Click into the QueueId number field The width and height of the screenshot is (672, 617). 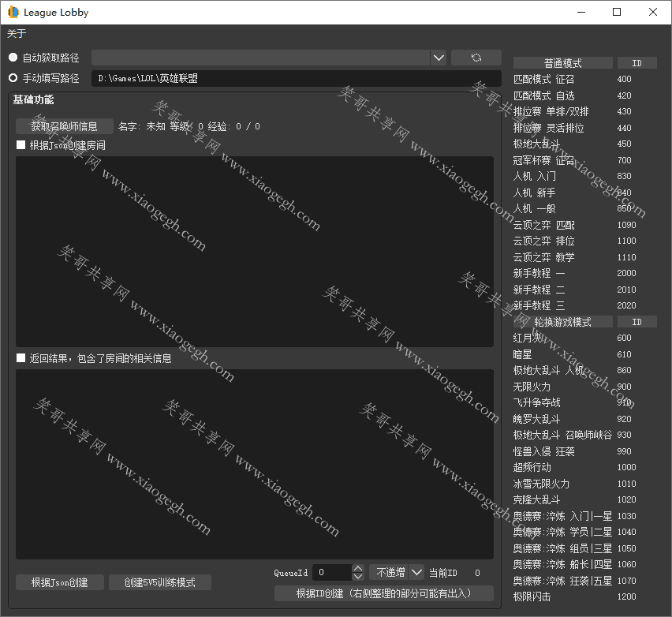333,572
